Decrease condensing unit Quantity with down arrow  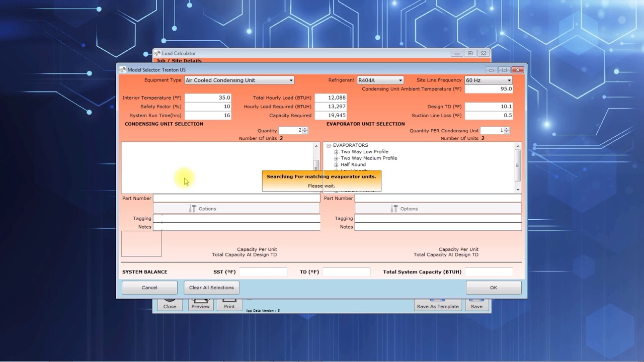point(305,132)
